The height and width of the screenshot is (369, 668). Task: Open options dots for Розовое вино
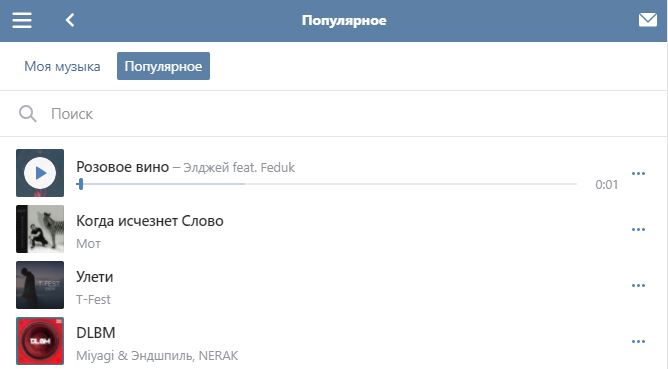[x=638, y=173]
